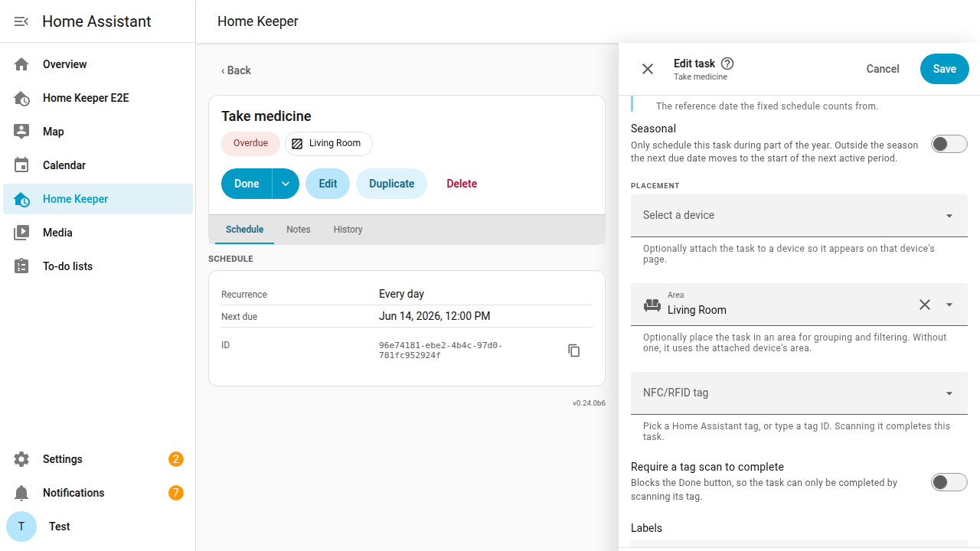Copy the task ID with the copy icon
Screen dimensions: 980x551
574,350
